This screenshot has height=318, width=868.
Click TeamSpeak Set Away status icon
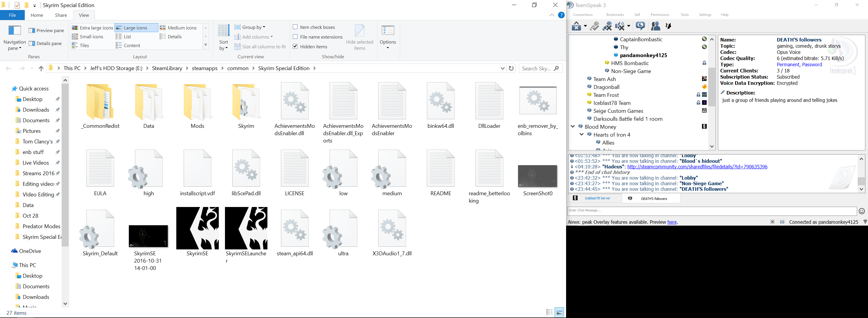click(x=576, y=26)
